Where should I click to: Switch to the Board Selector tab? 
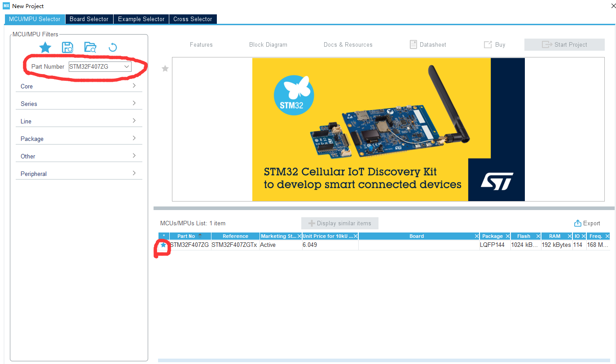point(88,19)
